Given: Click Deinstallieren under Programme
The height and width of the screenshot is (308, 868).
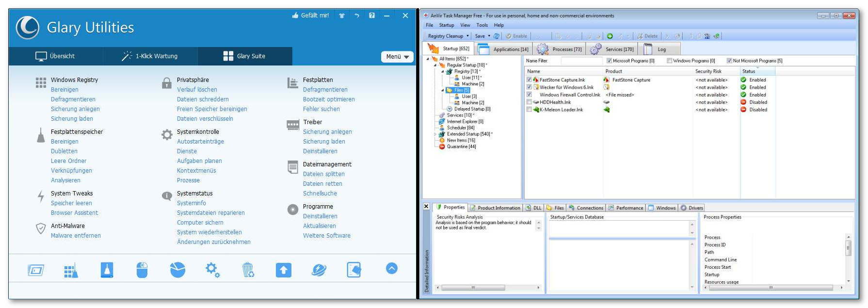Looking at the screenshot, I should pyautogui.click(x=320, y=216).
